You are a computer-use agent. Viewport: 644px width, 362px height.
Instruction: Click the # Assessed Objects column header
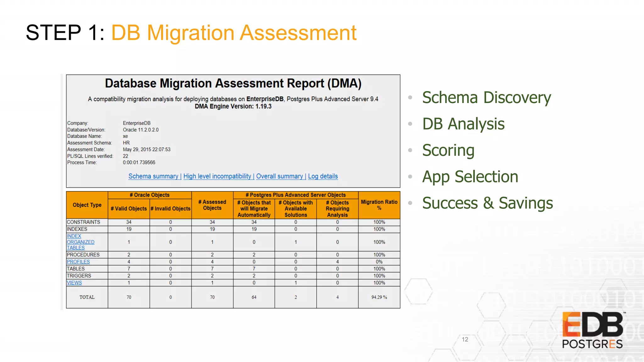(212, 205)
